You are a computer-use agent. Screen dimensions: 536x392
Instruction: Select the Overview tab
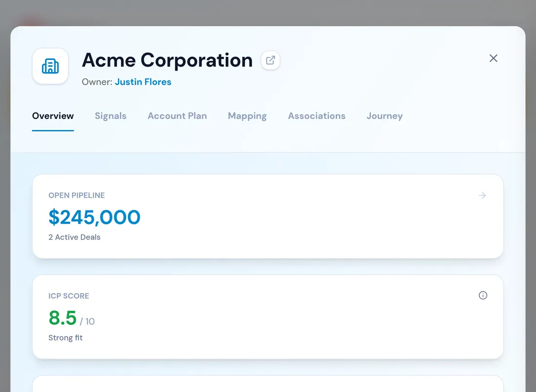[53, 116]
